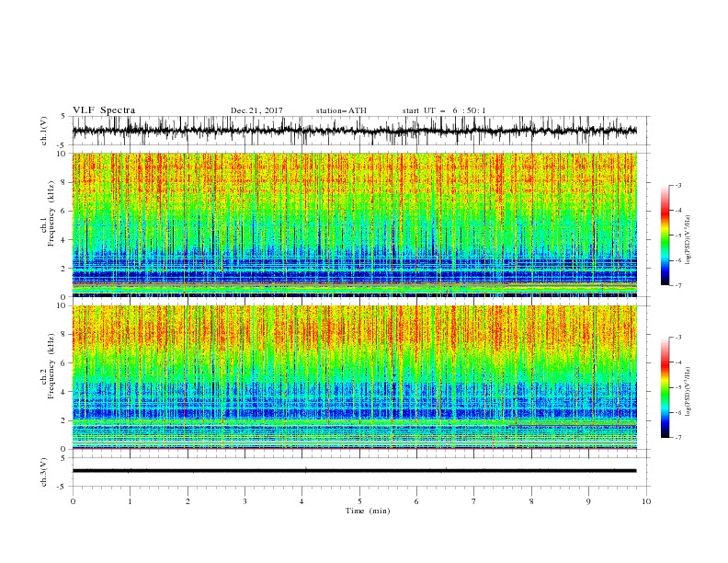Click the lower PSD color scale bar
This screenshot has width=728, height=563.
click(x=665, y=387)
